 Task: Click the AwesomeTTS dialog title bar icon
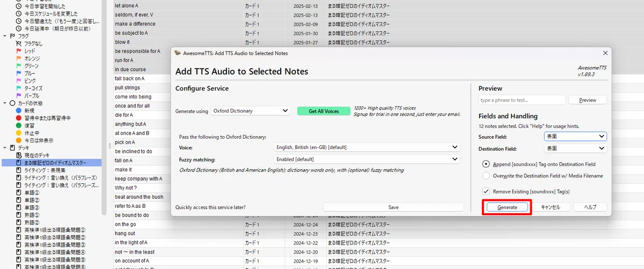tap(178, 53)
